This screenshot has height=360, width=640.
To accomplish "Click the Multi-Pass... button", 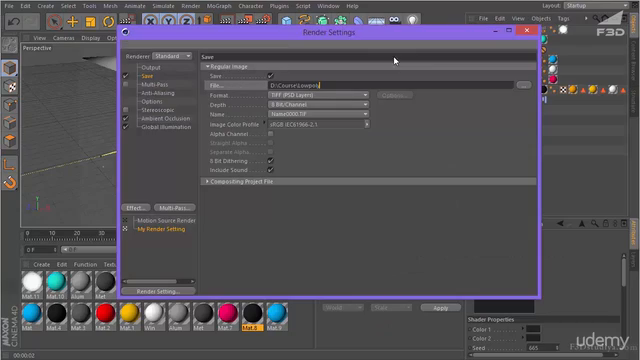I will click(x=175, y=208).
